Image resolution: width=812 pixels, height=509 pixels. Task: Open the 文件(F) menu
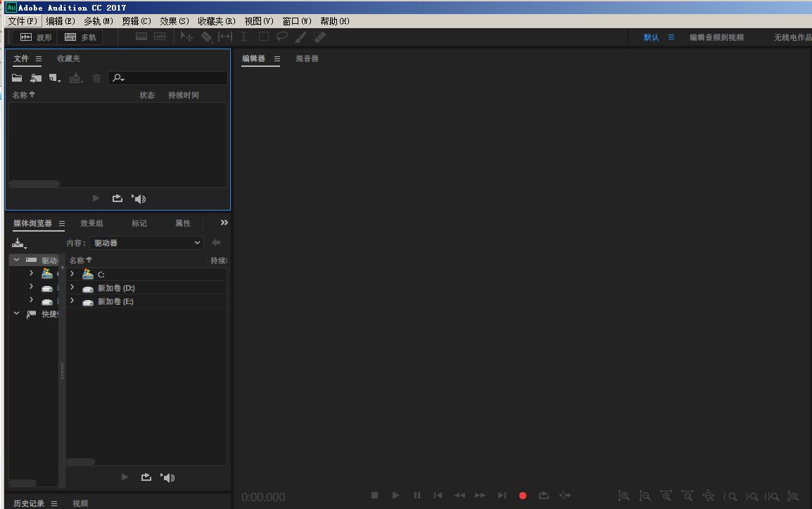point(23,21)
